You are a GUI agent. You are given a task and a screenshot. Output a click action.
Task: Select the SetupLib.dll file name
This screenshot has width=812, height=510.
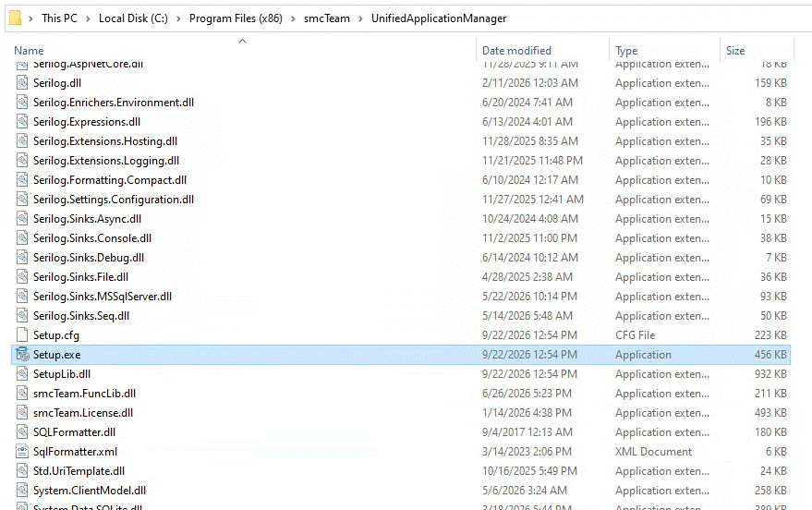pyautogui.click(x=62, y=374)
